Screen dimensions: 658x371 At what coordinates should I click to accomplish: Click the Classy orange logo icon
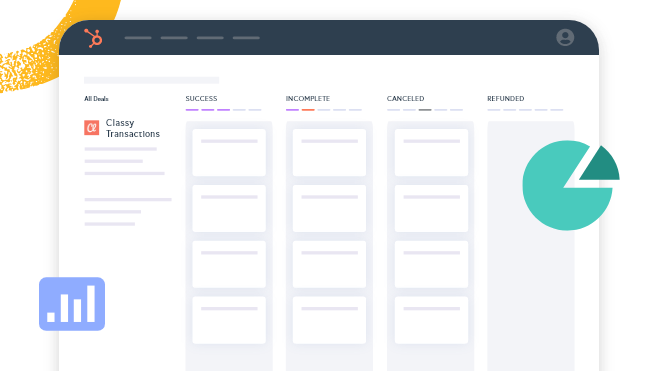91,128
